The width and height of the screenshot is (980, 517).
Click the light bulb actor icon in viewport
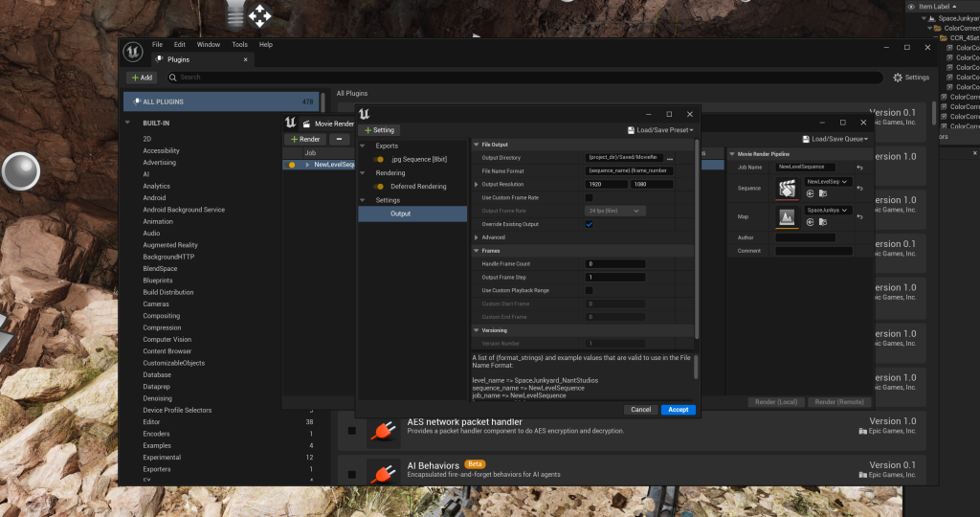[235, 14]
